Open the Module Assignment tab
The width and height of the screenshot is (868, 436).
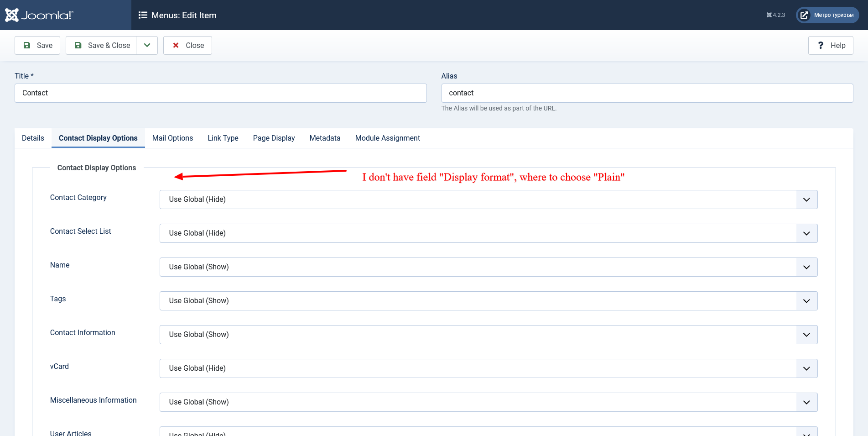(387, 138)
